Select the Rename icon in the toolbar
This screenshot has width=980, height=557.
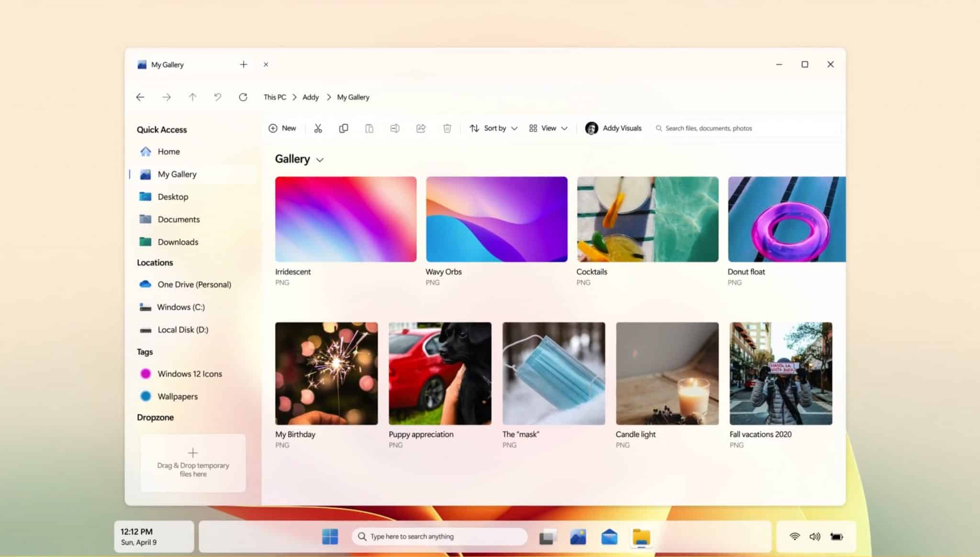tap(395, 128)
